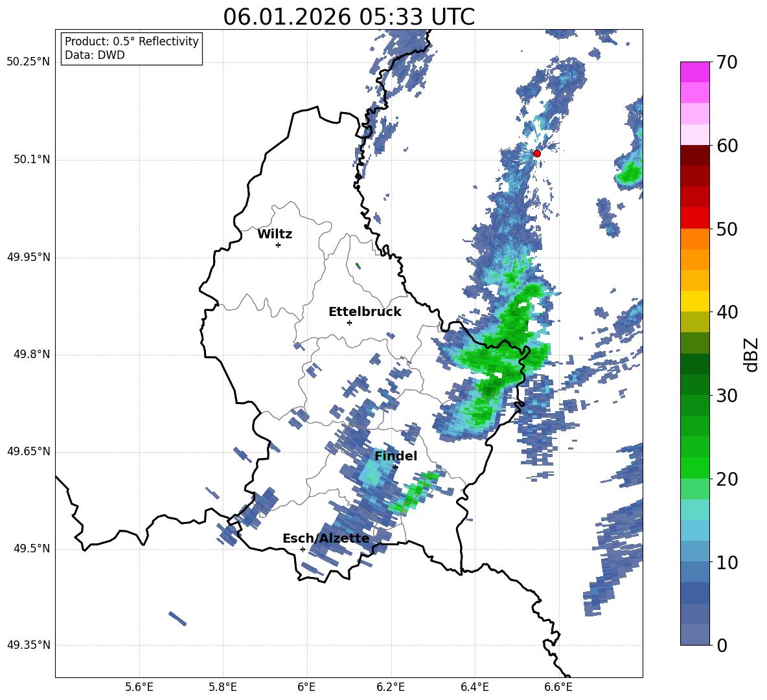
Task: Click the 50.25°N latitude label
Action: [29, 62]
